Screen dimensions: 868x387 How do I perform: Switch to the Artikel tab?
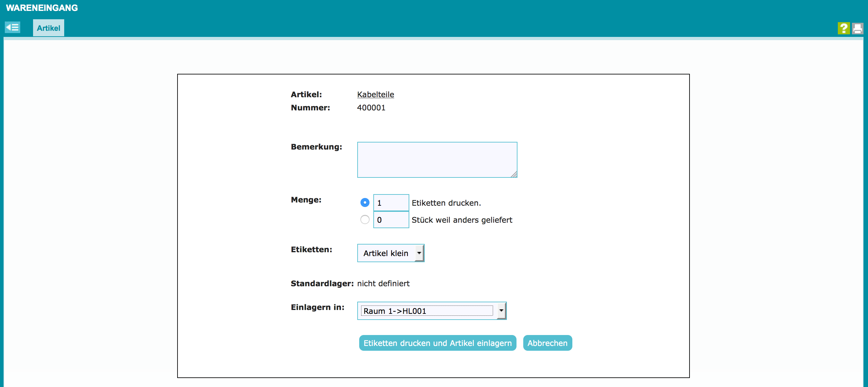pyautogui.click(x=48, y=28)
